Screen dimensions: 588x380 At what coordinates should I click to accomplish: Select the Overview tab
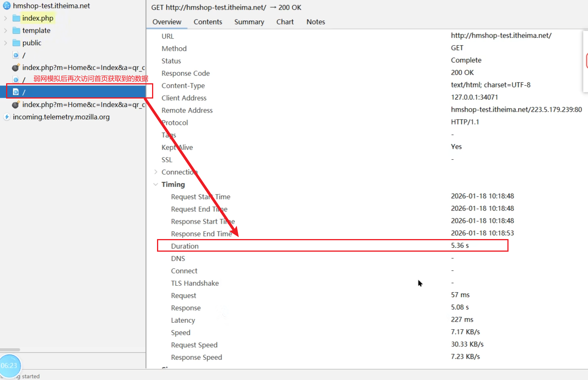pyautogui.click(x=167, y=22)
